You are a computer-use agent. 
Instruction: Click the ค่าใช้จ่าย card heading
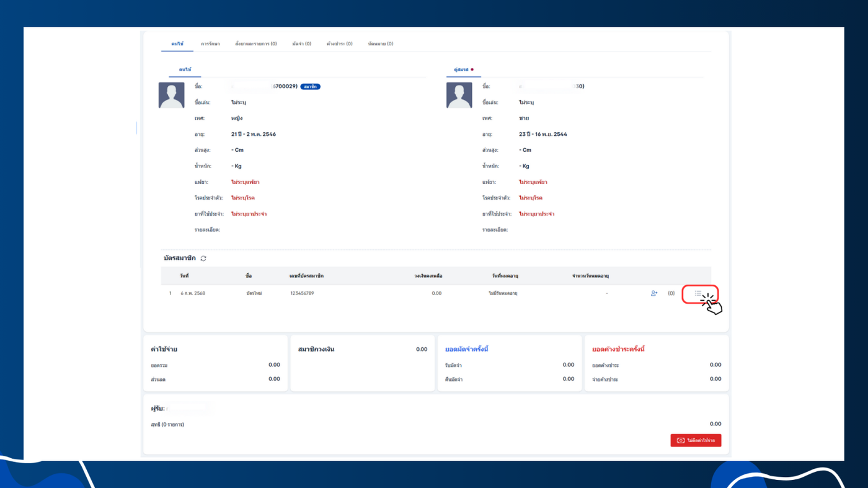[x=164, y=350]
